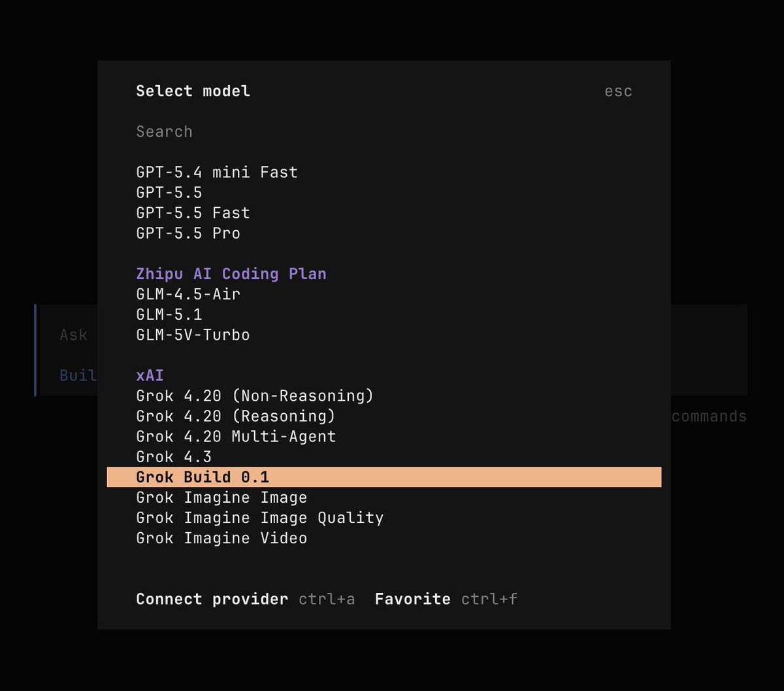Click Favorite option at dialog bottom
This screenshot has height=691, width=784.
pyautogui.click(x=412, y=599)
